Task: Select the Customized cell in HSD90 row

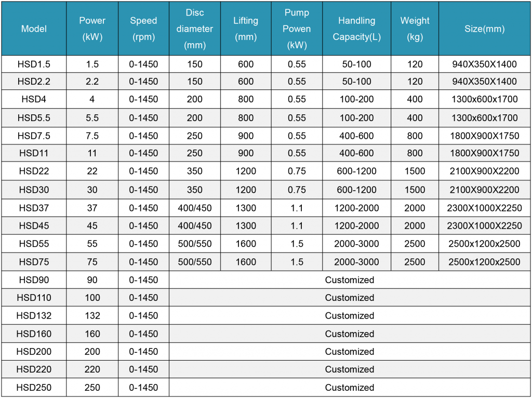Action: tap(349, 280)
